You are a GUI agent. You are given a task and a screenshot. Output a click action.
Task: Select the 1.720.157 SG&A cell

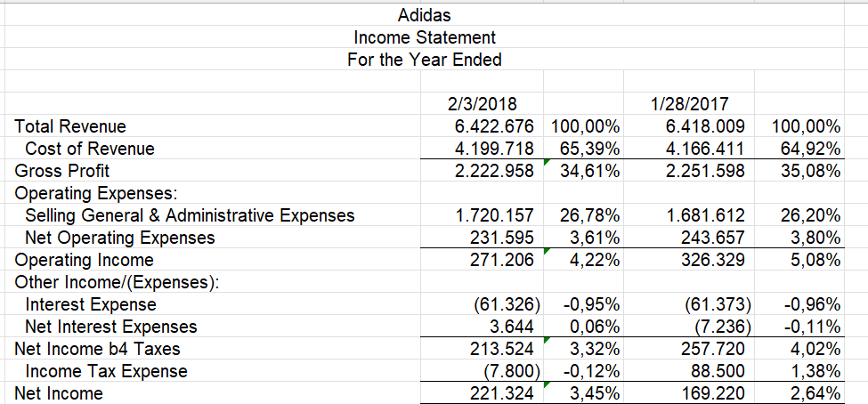494,215
